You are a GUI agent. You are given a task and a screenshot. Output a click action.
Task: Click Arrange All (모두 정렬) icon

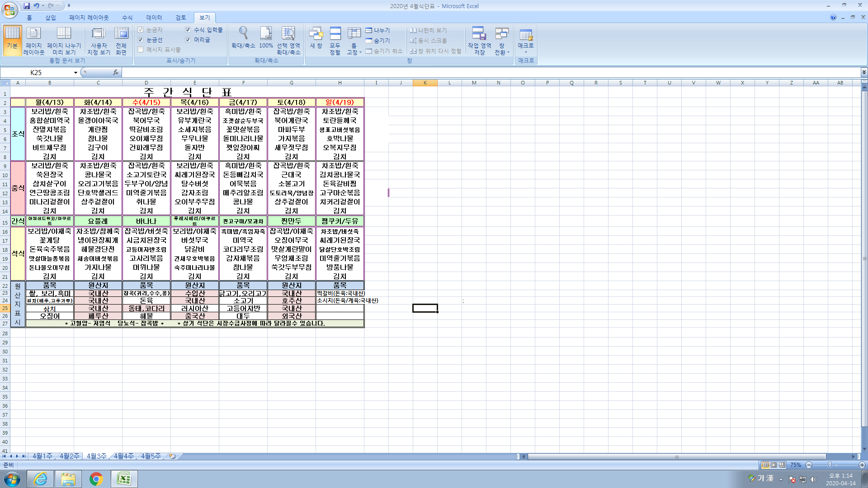coord(335,40)
